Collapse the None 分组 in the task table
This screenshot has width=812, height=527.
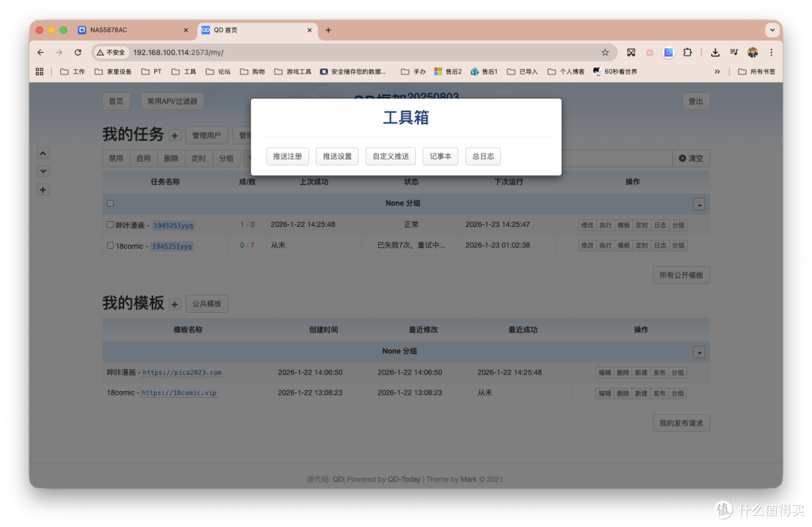(699, 204)
